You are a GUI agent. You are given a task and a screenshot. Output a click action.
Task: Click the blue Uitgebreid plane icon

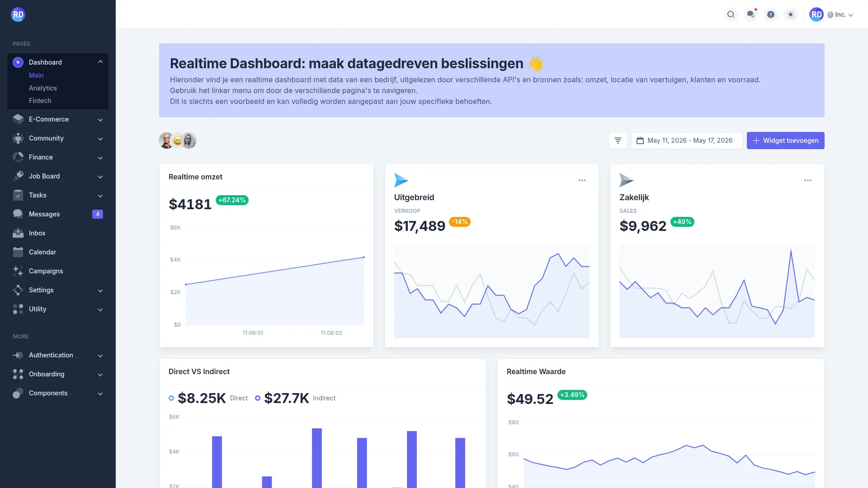[x=401, y=180]
